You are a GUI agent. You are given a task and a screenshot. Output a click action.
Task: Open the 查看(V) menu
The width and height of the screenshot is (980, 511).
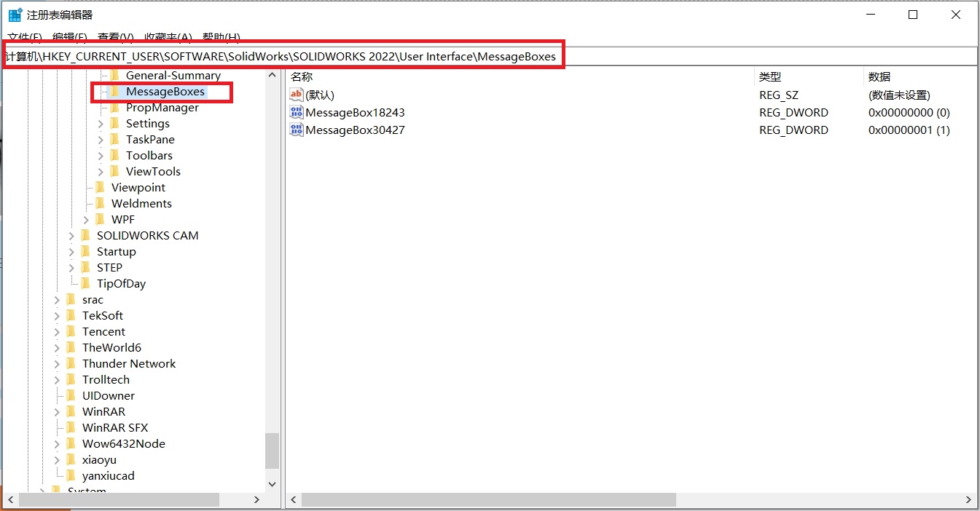(116, 37)
